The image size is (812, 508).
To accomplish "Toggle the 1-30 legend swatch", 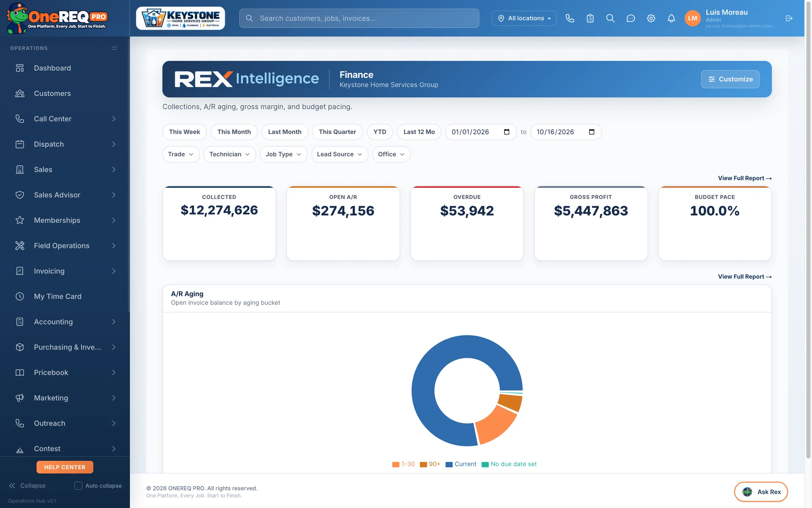I will pos(396,464).
